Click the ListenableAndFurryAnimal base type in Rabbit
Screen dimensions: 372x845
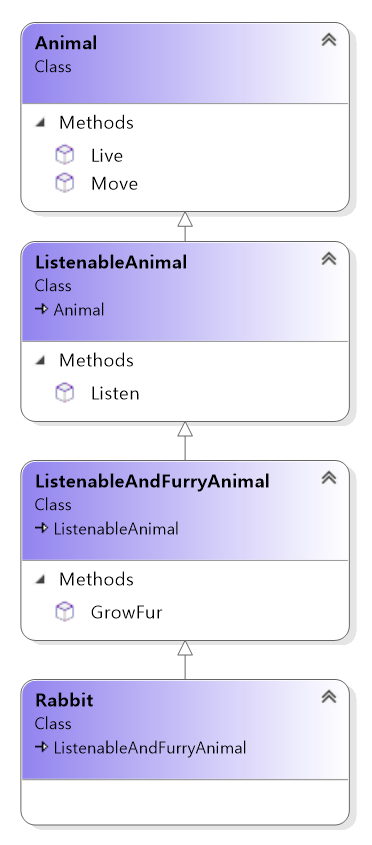(x=149, y=747)
